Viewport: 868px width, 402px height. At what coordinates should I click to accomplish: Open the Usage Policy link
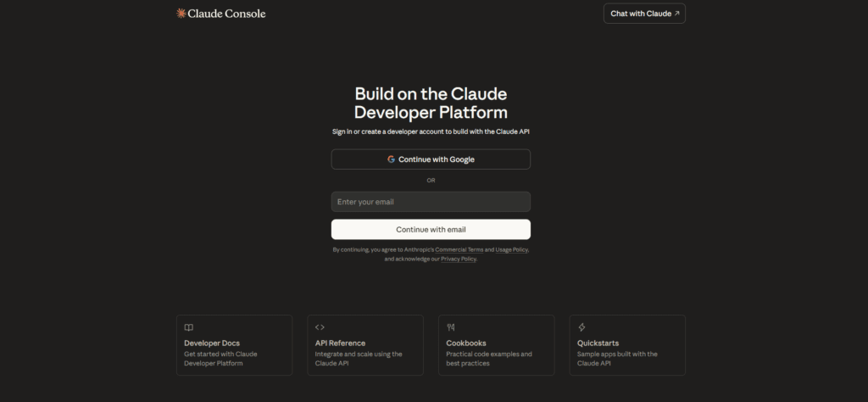(x=511, y=249)
